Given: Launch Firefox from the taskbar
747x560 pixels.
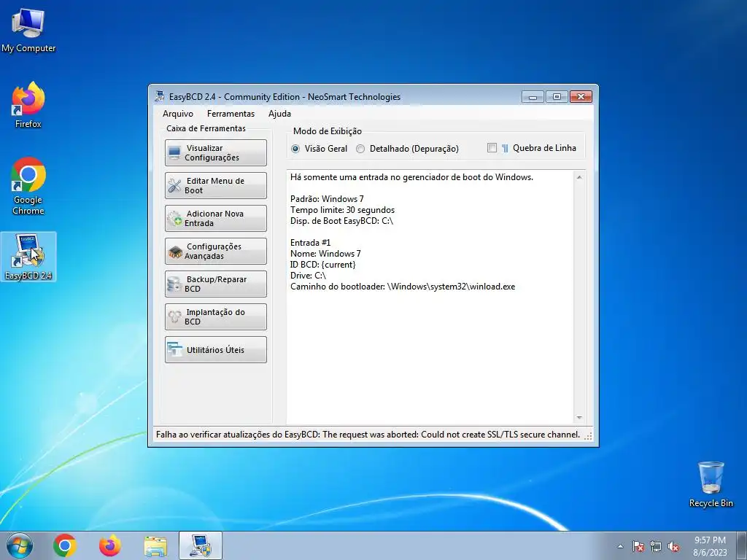Looking at the screenshot, I should click(110, 545).
